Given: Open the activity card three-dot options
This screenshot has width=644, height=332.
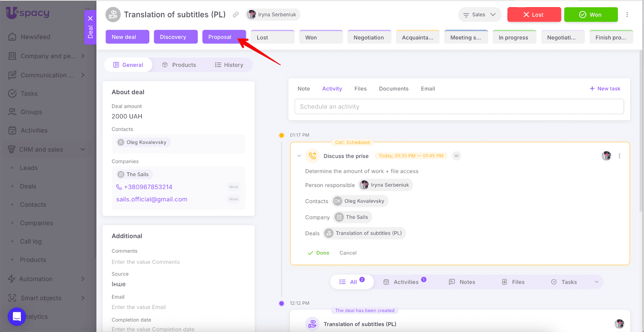Looking at the screenshot, I should tap(619, 156).
